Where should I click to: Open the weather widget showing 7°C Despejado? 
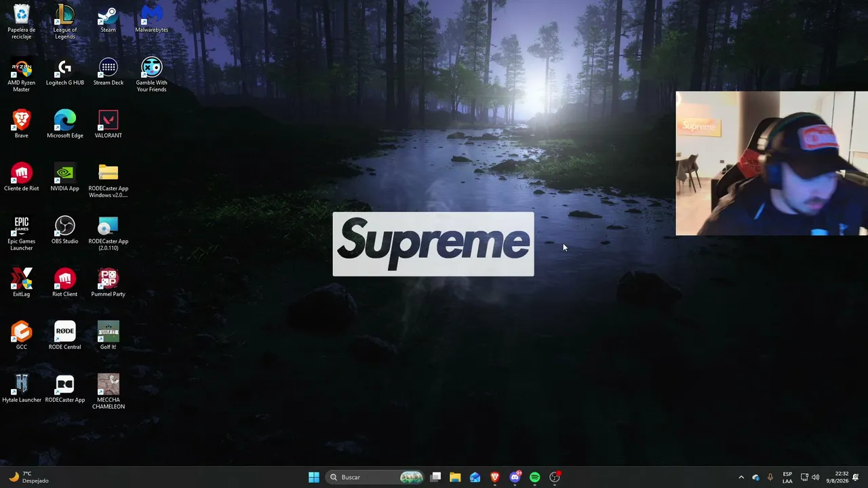[28, 477]
